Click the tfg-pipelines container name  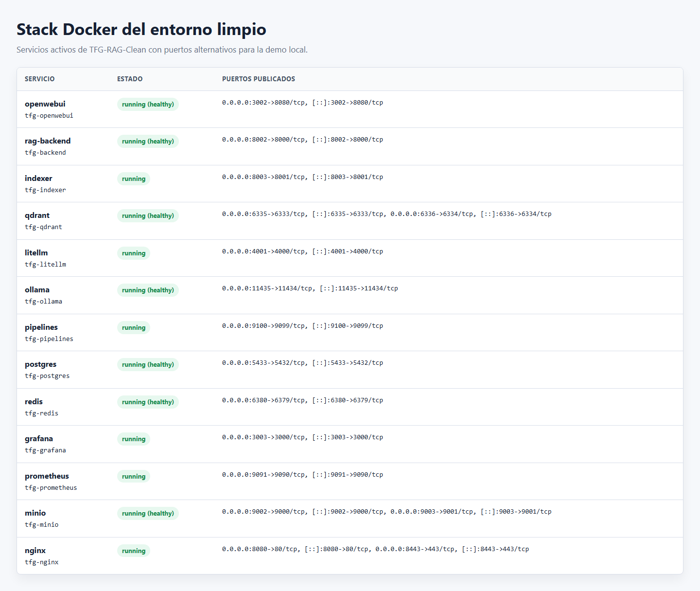tap(49, 339)
